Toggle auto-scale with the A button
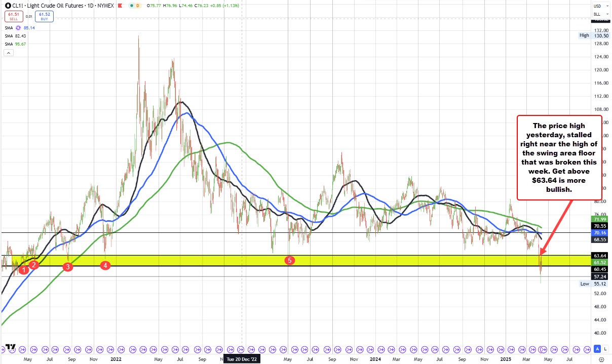The image size is (612, 364). click(x=597, y=349)
